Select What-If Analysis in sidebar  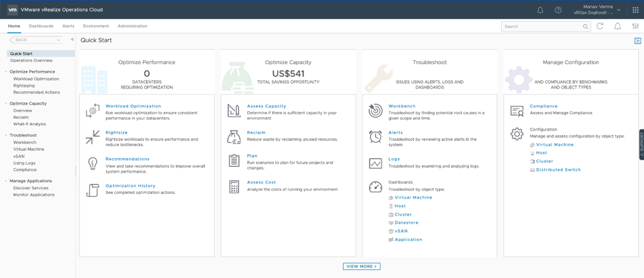30,124
